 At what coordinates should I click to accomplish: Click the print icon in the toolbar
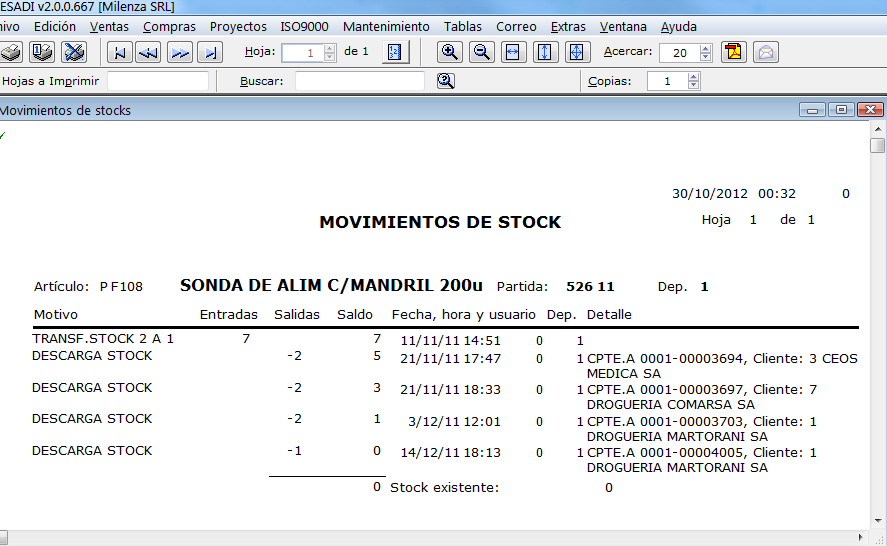(x=11, y=52)
